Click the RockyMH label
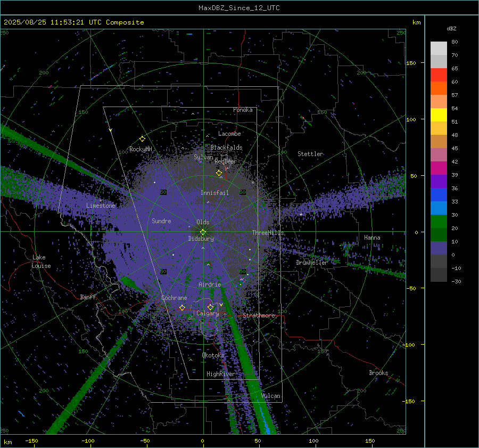479x448 pixels. coord(141,149)
